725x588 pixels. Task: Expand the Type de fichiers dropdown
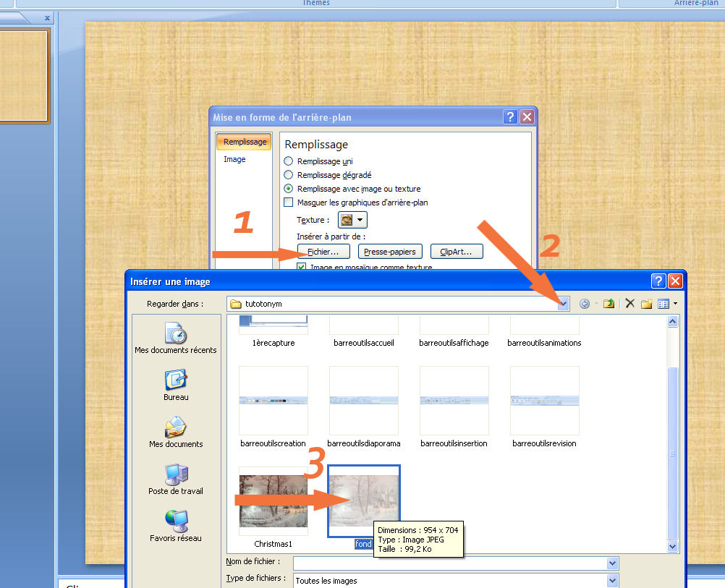tap(612, 580)
